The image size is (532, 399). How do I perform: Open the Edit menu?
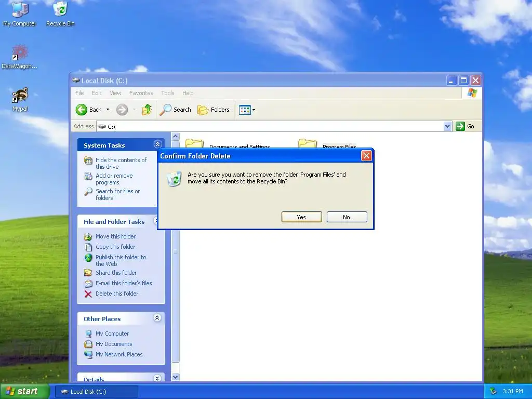pyautogui.click(x=97, y=93)
